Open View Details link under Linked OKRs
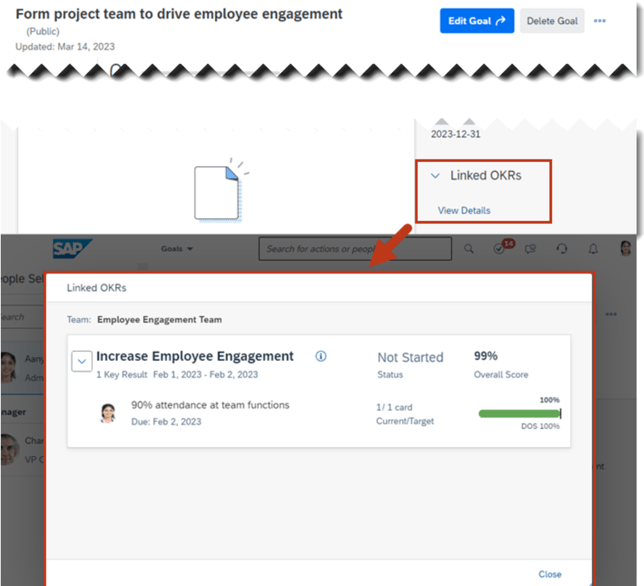The image size is (644, 586). pyautogui.click(x=464, y=211)
